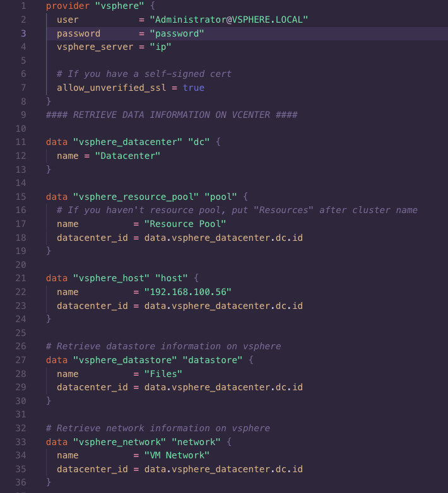Click data.vsphere_datacenter.dc.id on line 35
This screenshot has width=448, height=493.
(223, 469)
